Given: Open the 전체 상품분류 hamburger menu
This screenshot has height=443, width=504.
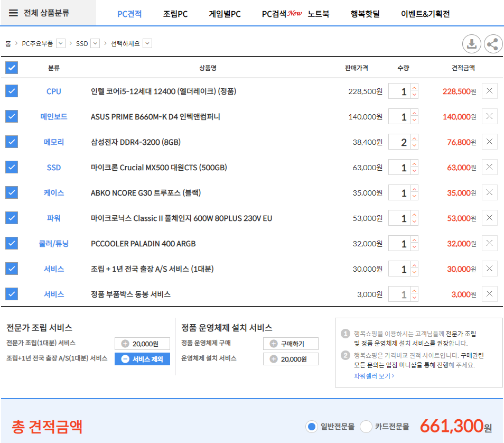Looking at the screenshot, I should tap(14, 13).
